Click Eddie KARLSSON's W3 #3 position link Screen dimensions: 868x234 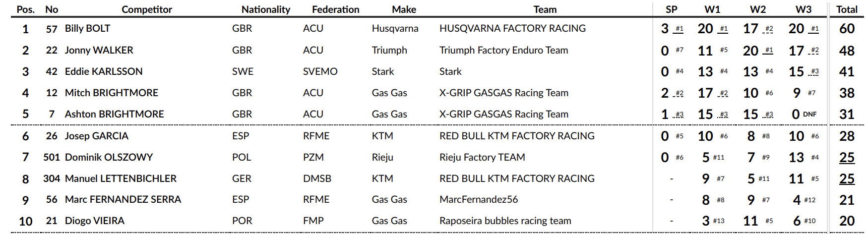(x=814, y=71)
